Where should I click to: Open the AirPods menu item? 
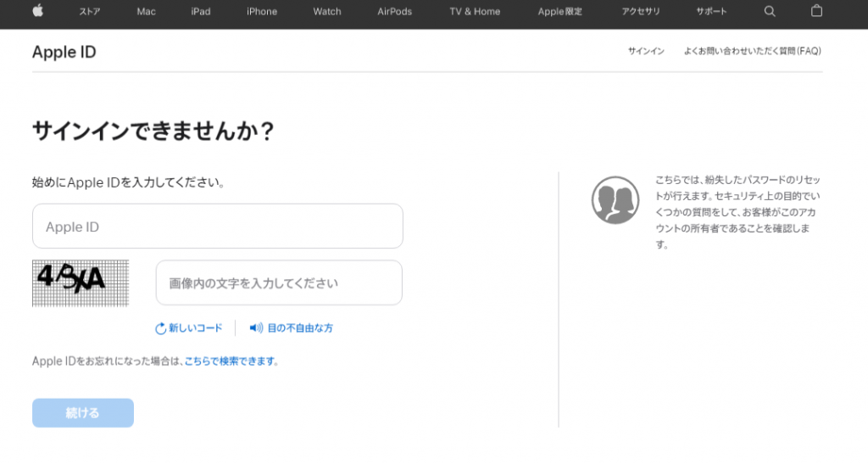[395, 11]
